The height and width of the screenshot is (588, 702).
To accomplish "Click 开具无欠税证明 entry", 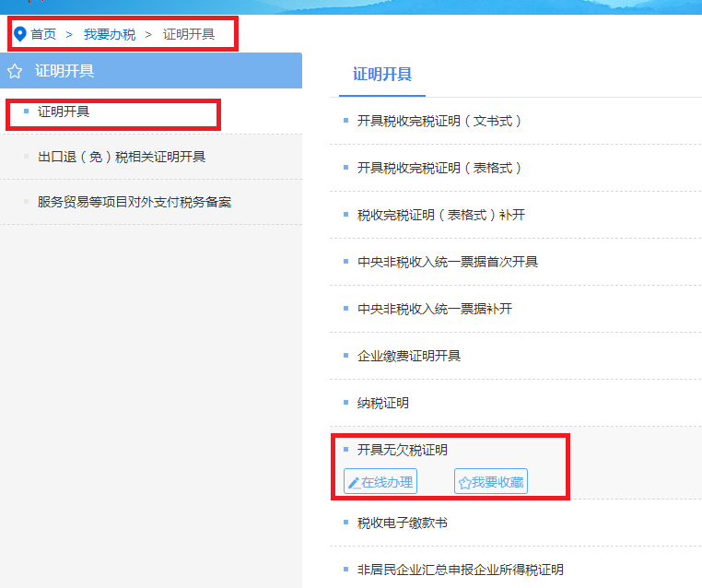I will point(402,450).
